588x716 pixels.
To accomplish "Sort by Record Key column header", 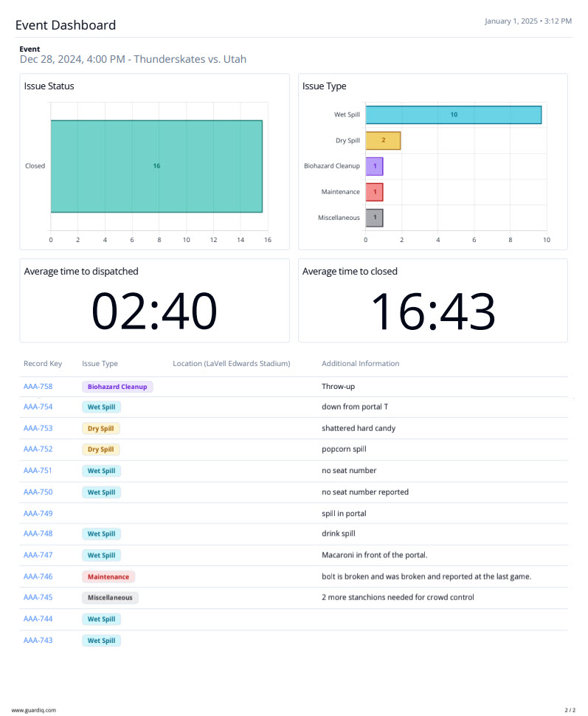I will pyautogui.click(x=43, y=363).
